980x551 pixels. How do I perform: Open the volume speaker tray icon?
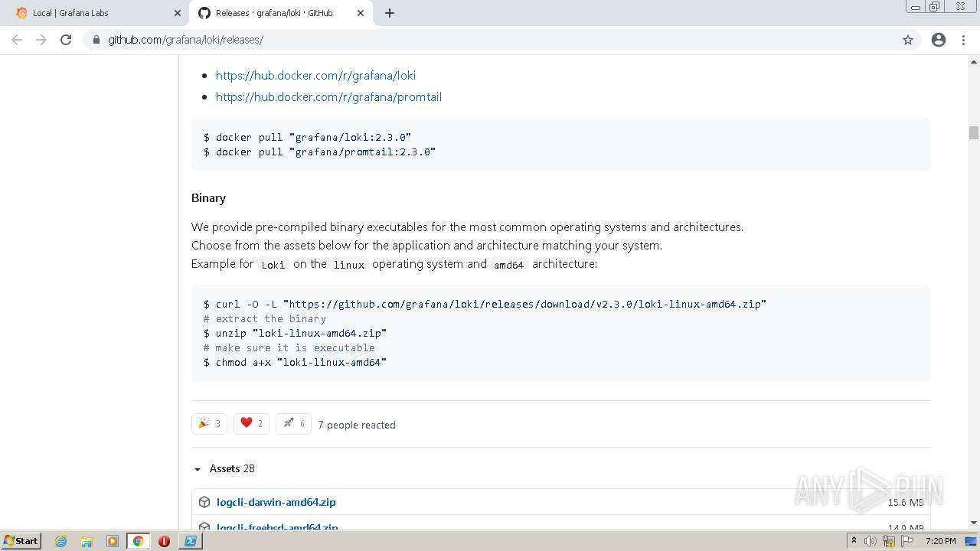871,541
